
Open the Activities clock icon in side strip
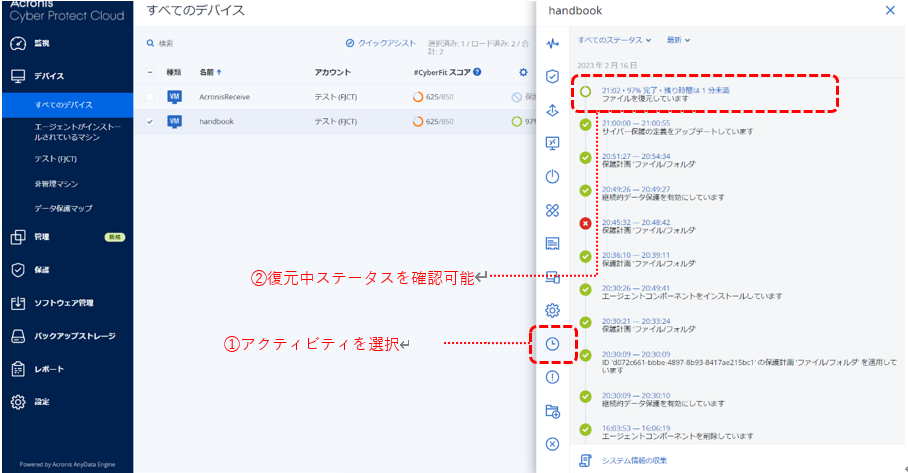pyautogui.click(x=552, y=344)
